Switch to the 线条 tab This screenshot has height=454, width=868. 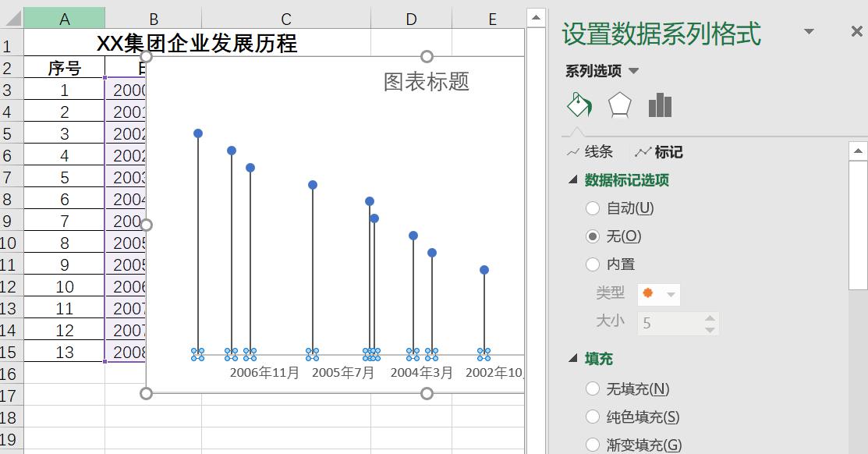[x=590, y=151]
